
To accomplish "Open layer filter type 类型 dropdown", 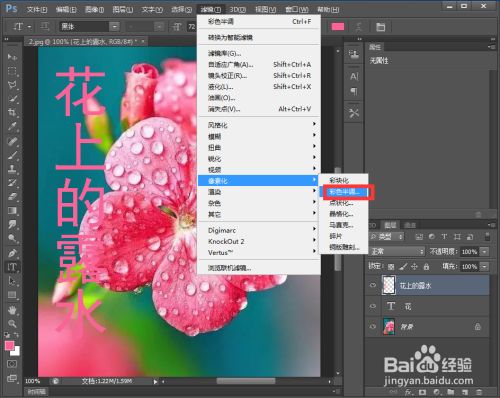I will 387,237.
